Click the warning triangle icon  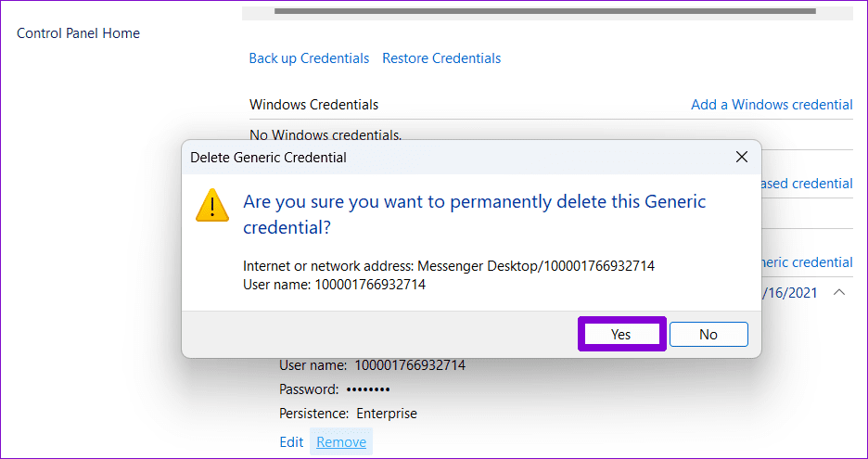pos(212,206)
